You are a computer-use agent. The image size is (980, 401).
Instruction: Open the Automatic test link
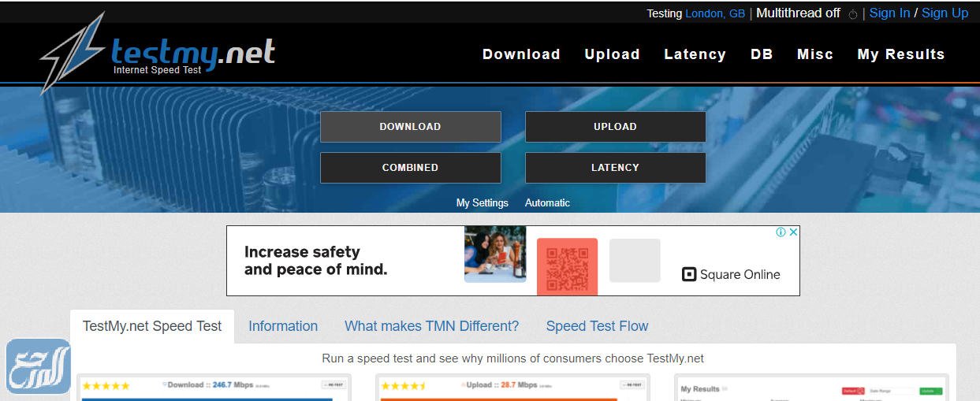pos(547,203)
